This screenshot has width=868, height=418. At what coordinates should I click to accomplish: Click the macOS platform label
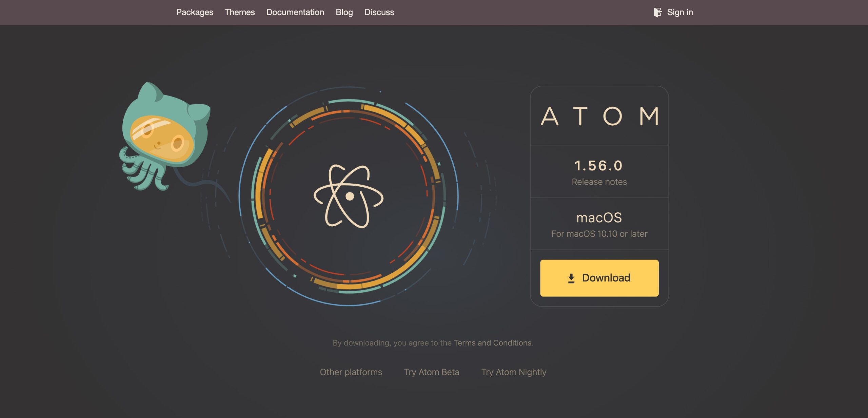point(599,218)
